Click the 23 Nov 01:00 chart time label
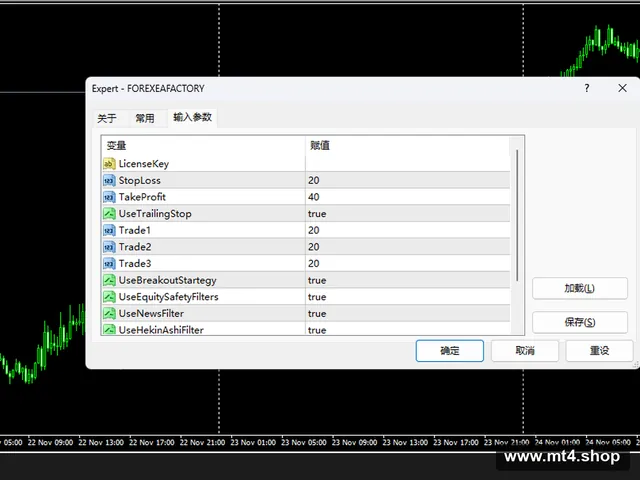 pos(253,442)
